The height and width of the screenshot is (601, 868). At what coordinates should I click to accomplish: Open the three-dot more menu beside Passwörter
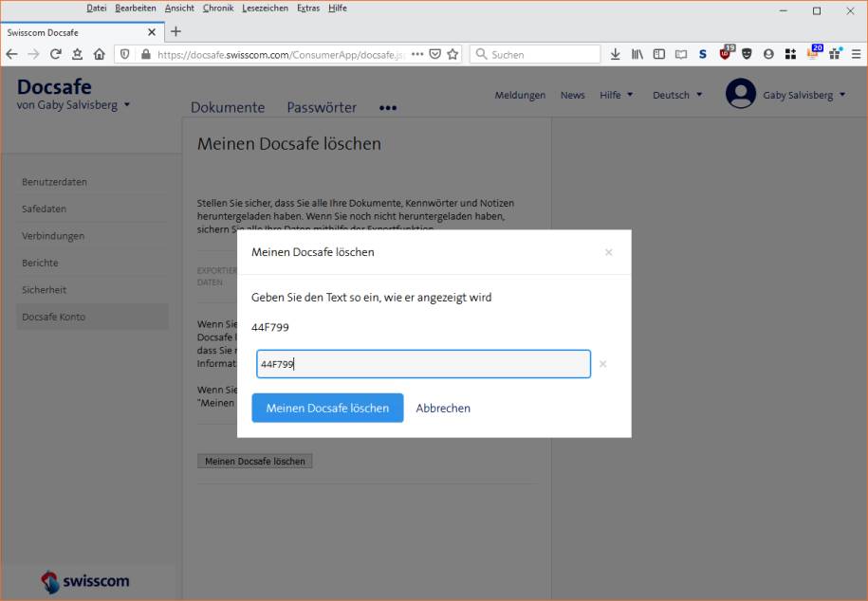[x=388, y=108]
